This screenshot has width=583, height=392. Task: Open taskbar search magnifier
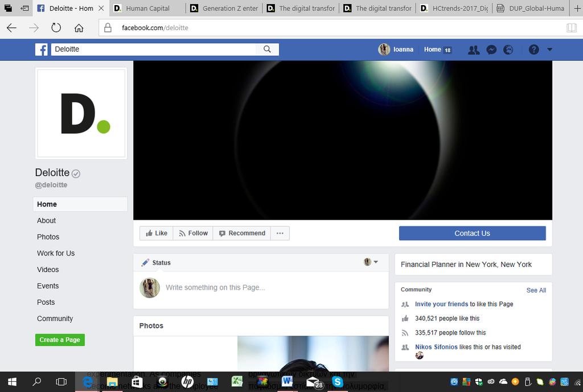point(37,382)
